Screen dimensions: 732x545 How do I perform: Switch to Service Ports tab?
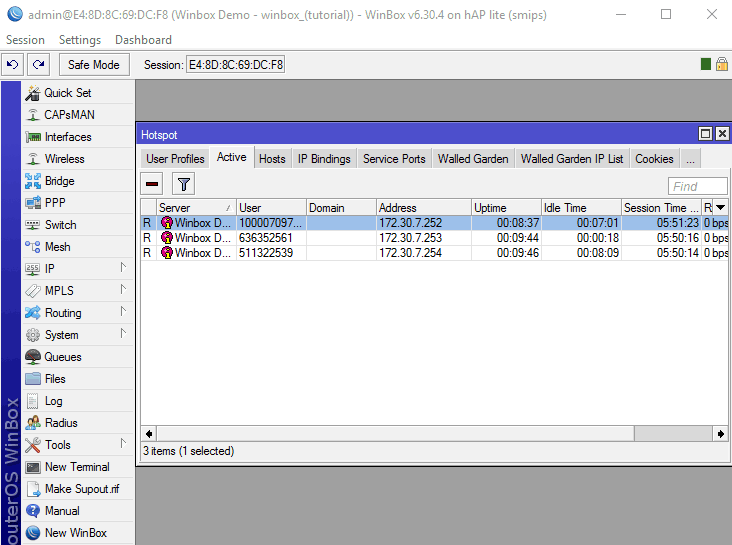[x=394, y=159]
